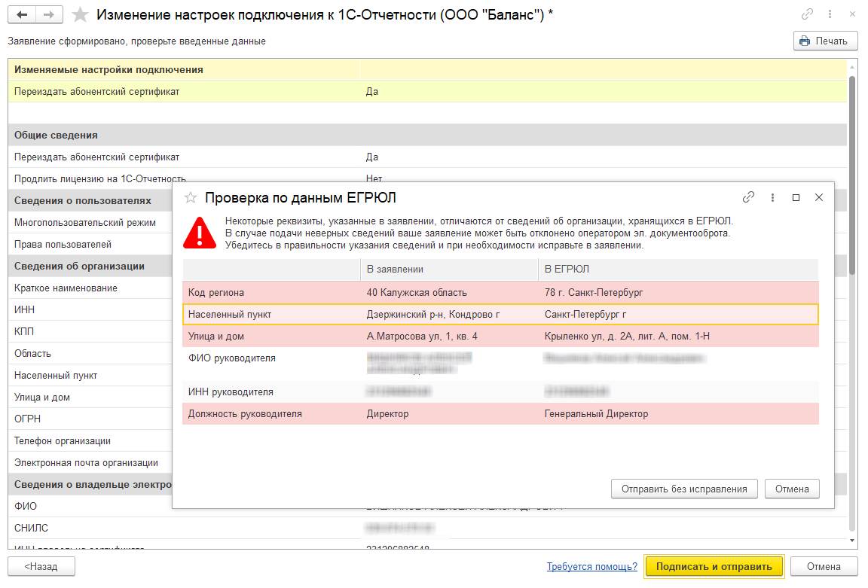Select the Должность руководителя row
The height and width of the screenshot is (588, 868).
(x=500, y=413)
